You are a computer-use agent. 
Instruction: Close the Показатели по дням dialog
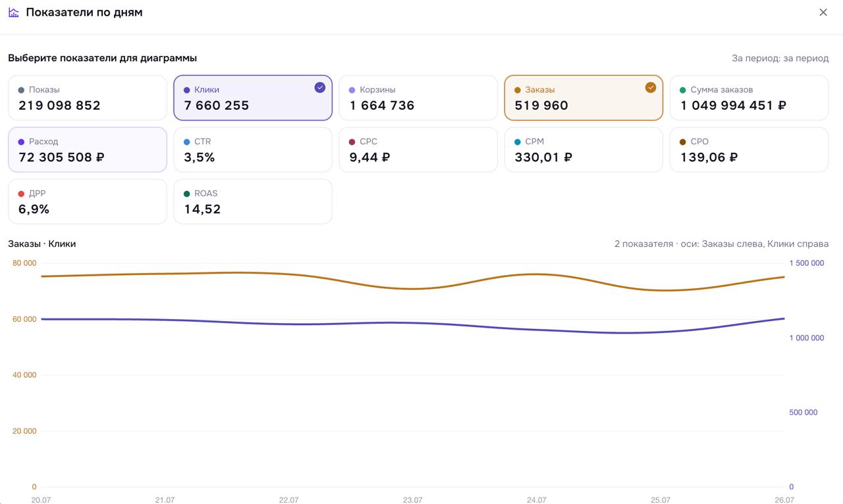coord(823,13)
